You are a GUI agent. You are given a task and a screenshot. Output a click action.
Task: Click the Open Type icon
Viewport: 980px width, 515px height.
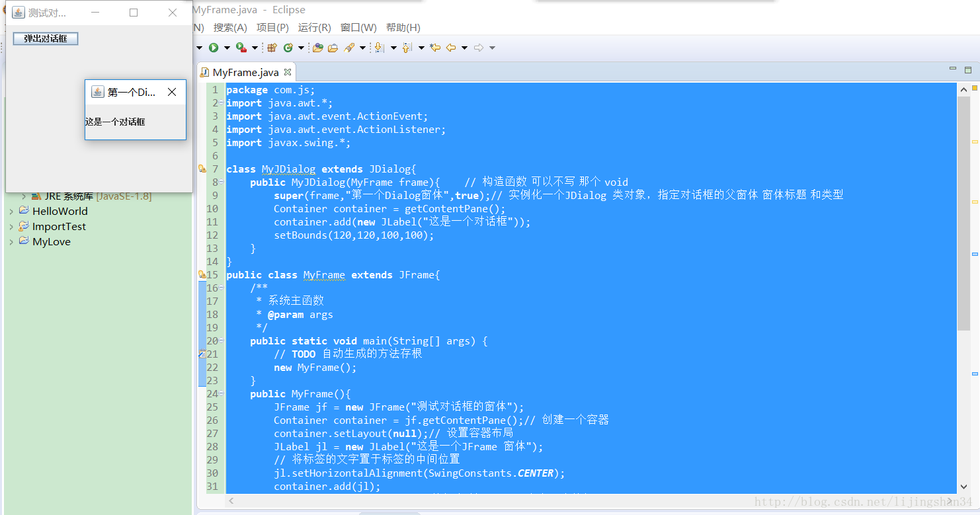tap(318, 48)
